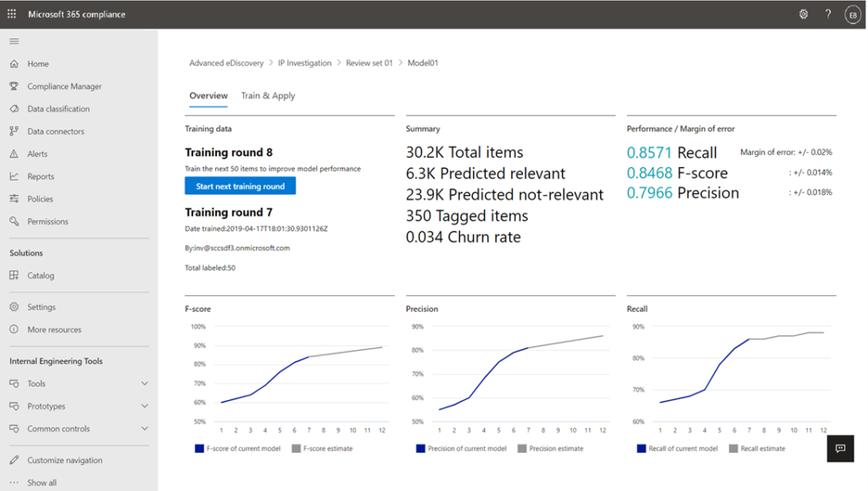868x491 pixels.
Task: Click the Compliance Manager trophy icon
Action: click(x=14, y=86)
